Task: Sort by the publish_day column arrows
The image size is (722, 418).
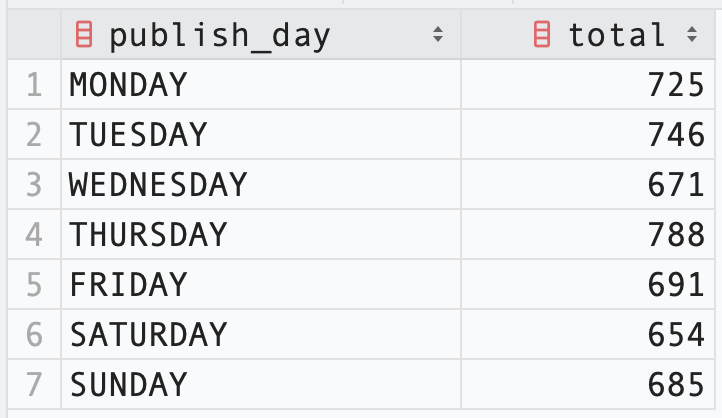Action: pyautogui.click(x=438, y=35)
